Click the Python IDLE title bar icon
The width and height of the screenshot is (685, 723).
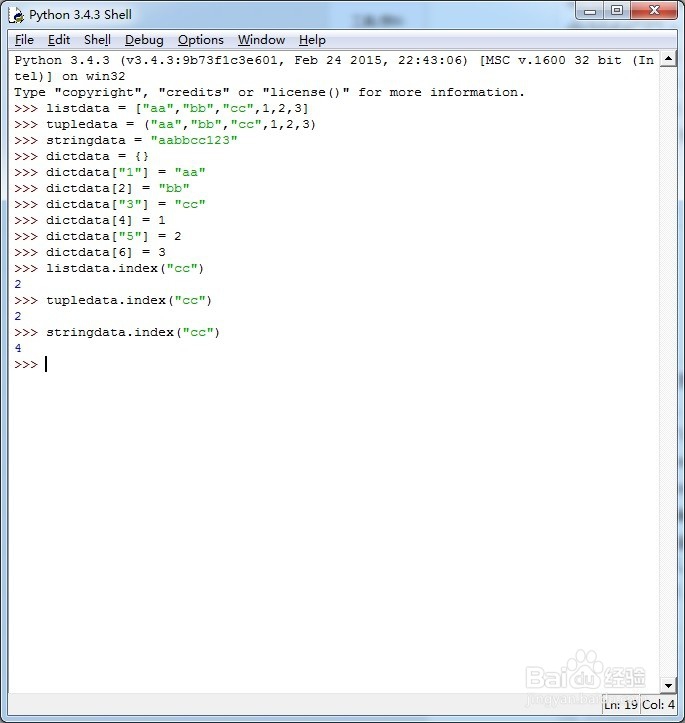17,15
